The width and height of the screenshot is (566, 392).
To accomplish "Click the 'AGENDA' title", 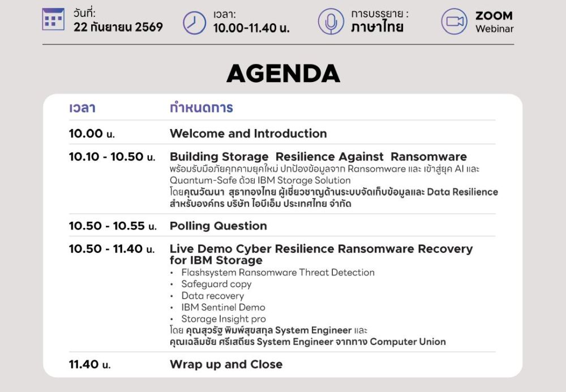I will click(283, 74).
